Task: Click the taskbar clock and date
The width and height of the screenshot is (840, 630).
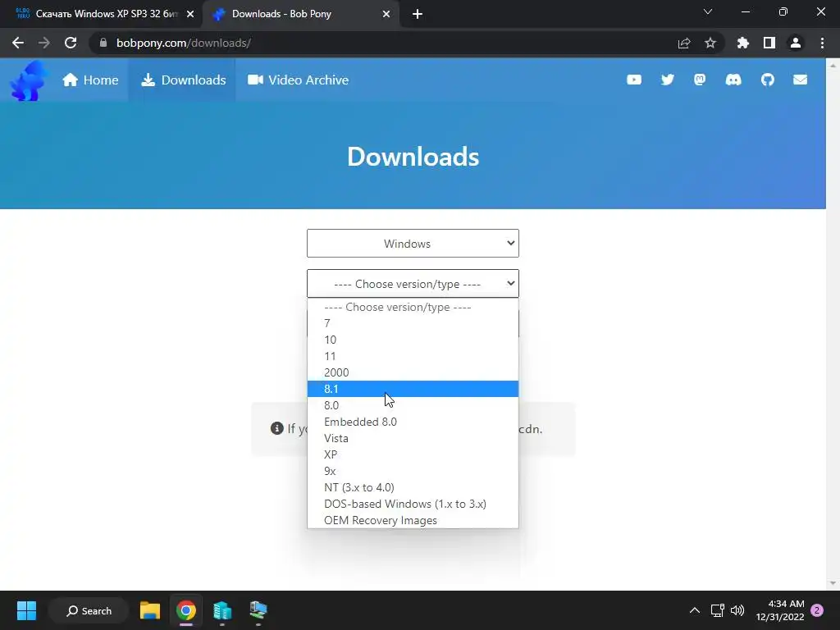Action: click(779, 610)
